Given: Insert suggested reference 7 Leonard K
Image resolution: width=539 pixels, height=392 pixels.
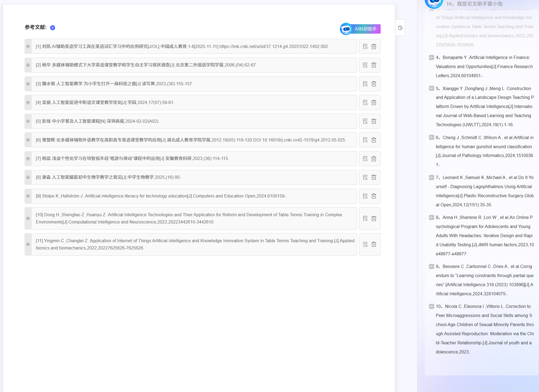Looking at the screenshot, I should point(431,178).
